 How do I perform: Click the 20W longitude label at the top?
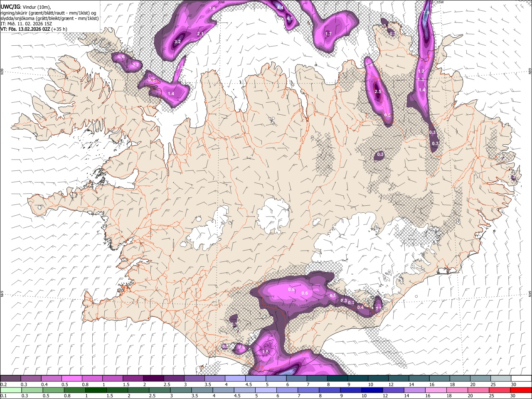222,2
